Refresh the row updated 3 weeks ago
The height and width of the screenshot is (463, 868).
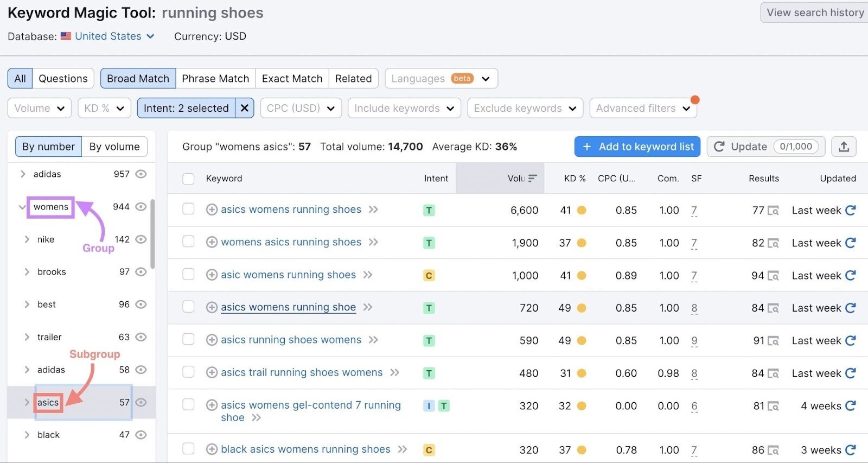point(851,449)
